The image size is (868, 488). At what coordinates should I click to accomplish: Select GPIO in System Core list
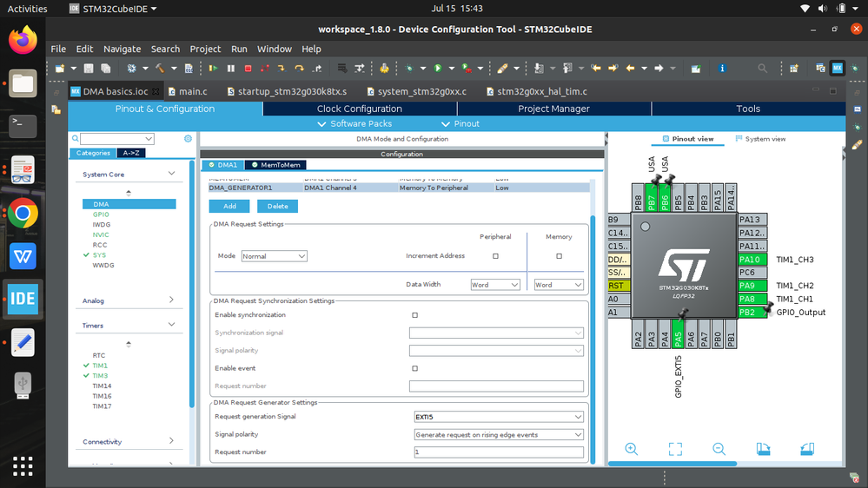pyautogui.click(x=101, y=214)
